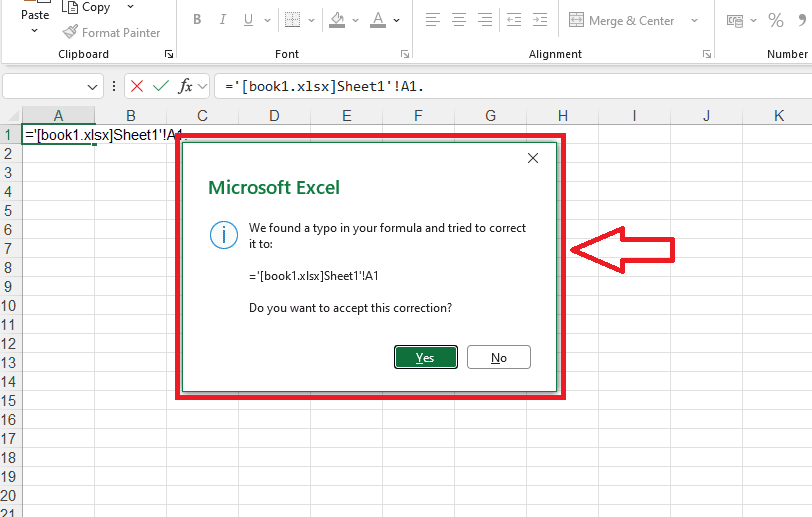Click Merge & Center button
Screen dimensions: 812x517
click(x=621, y=20)
